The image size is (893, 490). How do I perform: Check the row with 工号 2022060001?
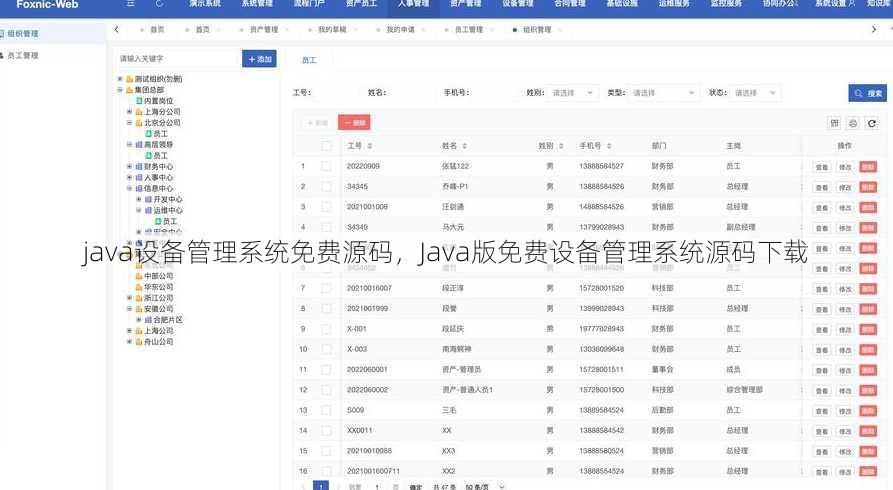point(326,370)
